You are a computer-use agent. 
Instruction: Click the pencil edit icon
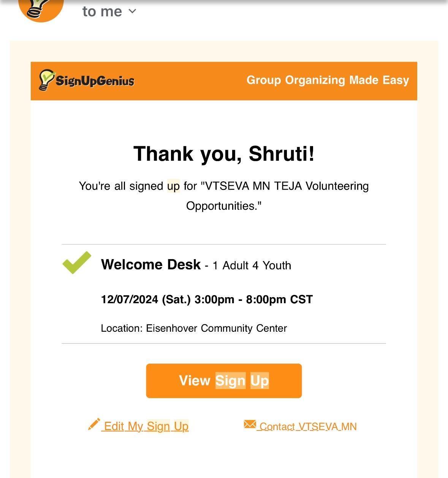tap(94, 424)
